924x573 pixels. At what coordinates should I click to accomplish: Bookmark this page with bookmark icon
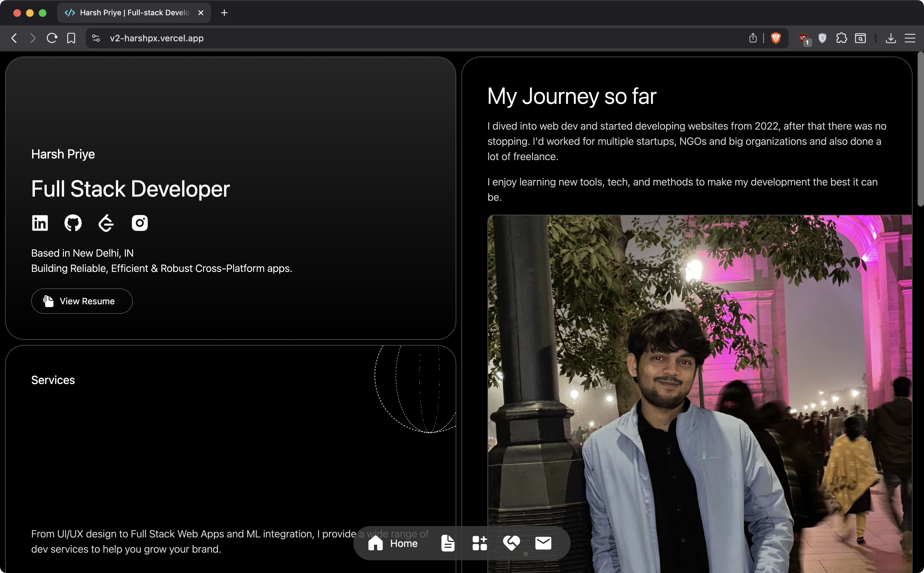tap(71, 38)
